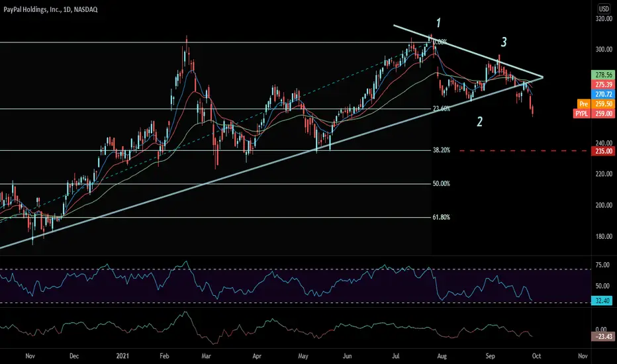617x364 pixels.
Task: Click the USD currency button
Action: coord(604,9)
